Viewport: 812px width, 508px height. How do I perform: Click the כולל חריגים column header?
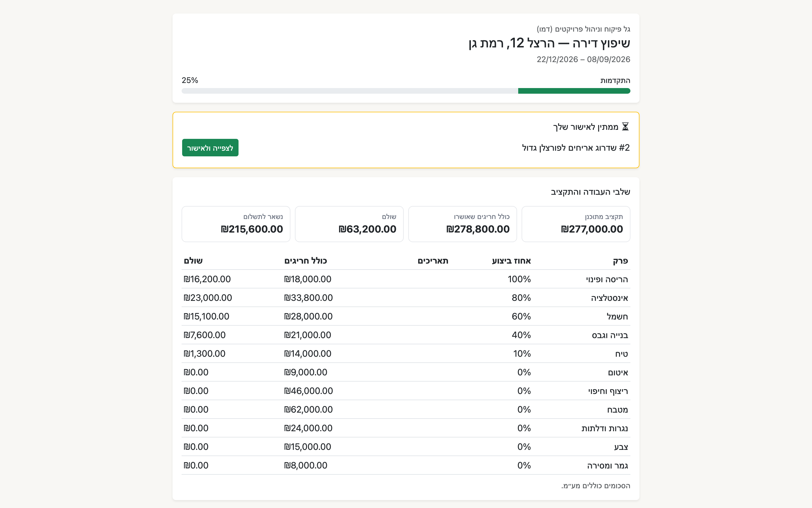click(305, 261)
